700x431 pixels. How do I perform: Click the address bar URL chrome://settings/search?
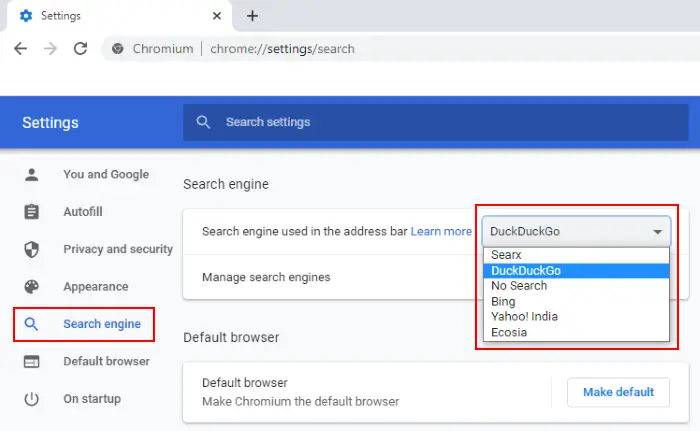pos(282,49)
